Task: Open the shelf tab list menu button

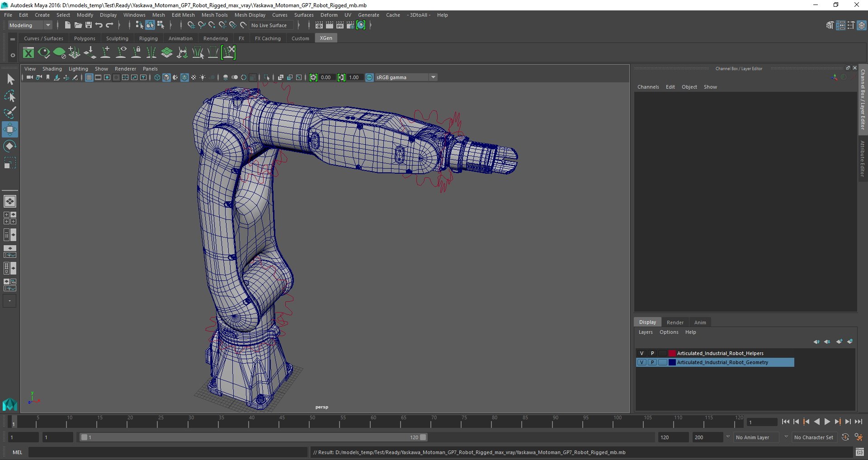Action: [x=13, y=39]
